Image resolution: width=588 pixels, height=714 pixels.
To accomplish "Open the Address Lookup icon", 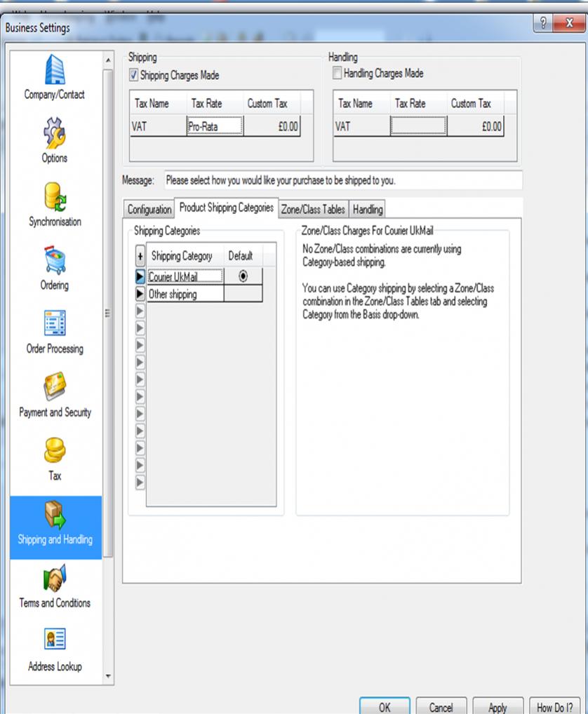I will (x=54, y=642).
